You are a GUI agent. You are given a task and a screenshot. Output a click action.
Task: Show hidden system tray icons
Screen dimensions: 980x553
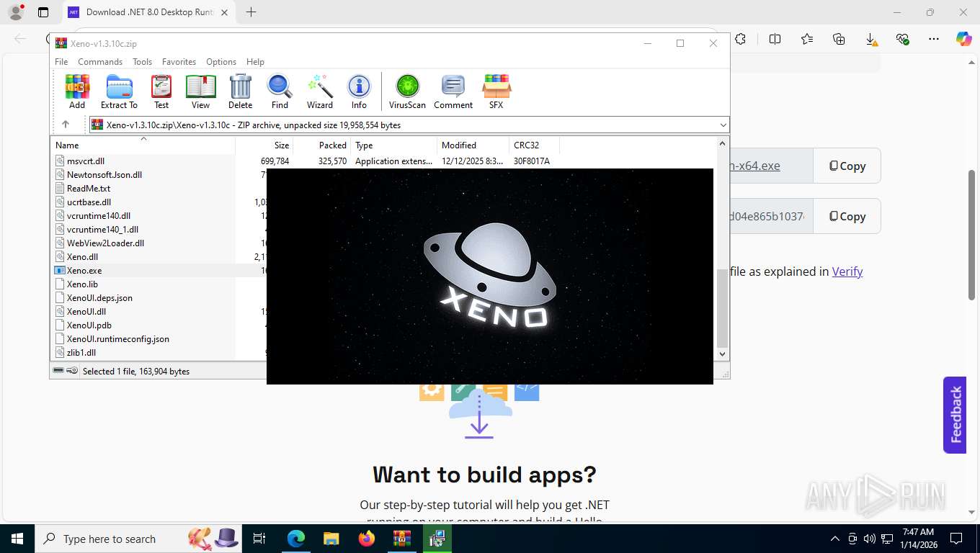(835, 539)
